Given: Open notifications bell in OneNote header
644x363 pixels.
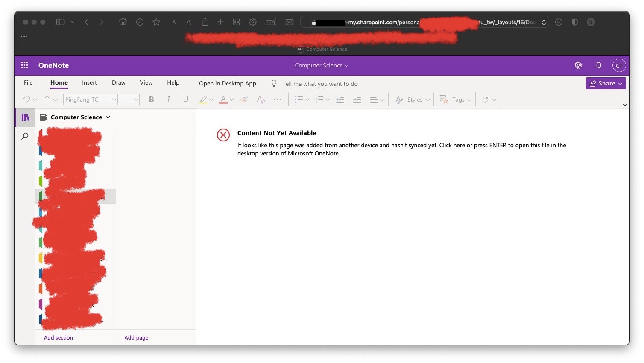Looking at the screenshot, I should 599,65.
